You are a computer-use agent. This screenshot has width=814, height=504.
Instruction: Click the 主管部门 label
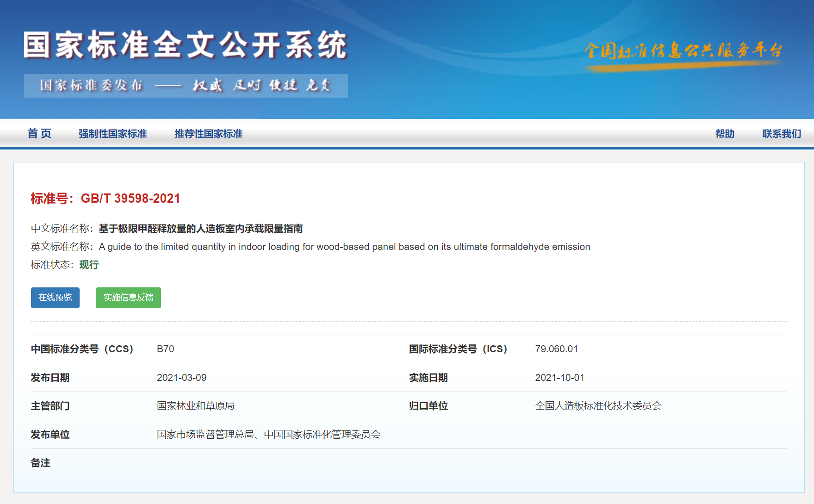click(x=50, y=406)
